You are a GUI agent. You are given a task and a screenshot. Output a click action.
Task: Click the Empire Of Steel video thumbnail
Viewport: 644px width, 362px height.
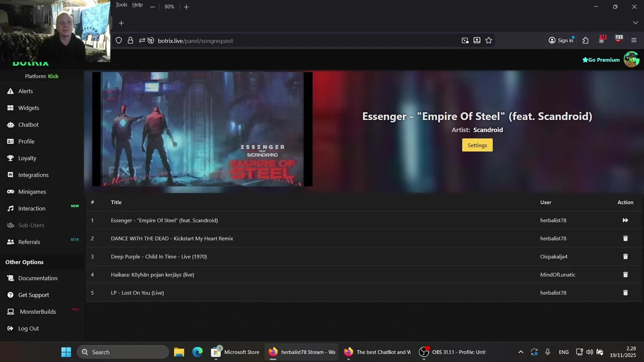click(x=202, y=129)
